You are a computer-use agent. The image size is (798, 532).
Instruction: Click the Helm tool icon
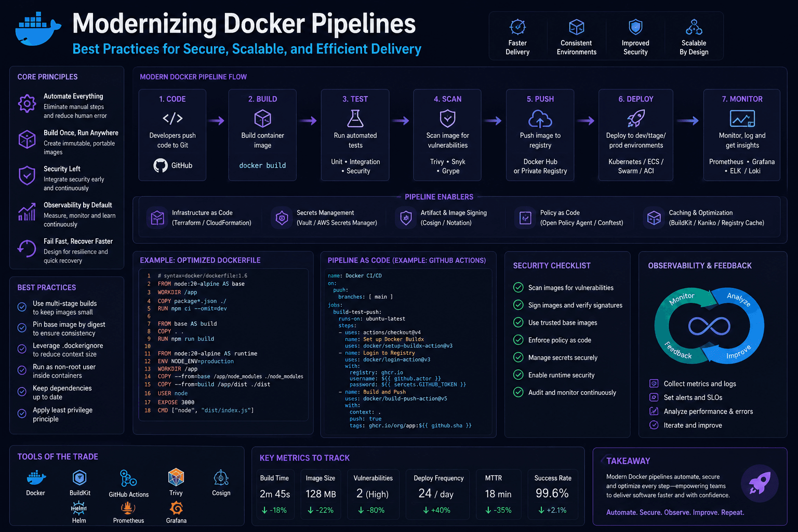point(79,508)
